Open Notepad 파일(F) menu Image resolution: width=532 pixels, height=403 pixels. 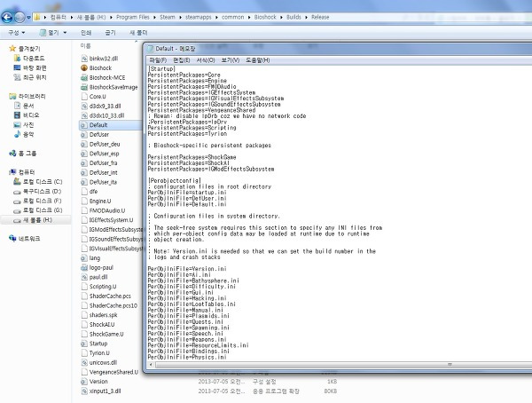[158, 60]
